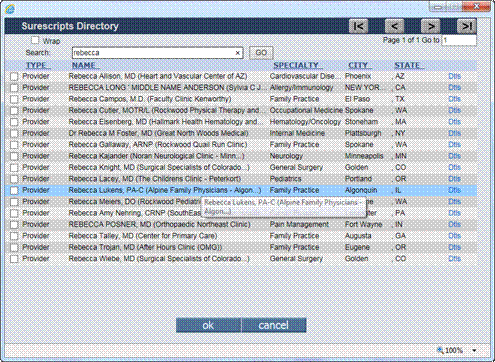Select Rebecca Talley, MD name text
Viewport: 495px width, 362px height.
point(143,236)
